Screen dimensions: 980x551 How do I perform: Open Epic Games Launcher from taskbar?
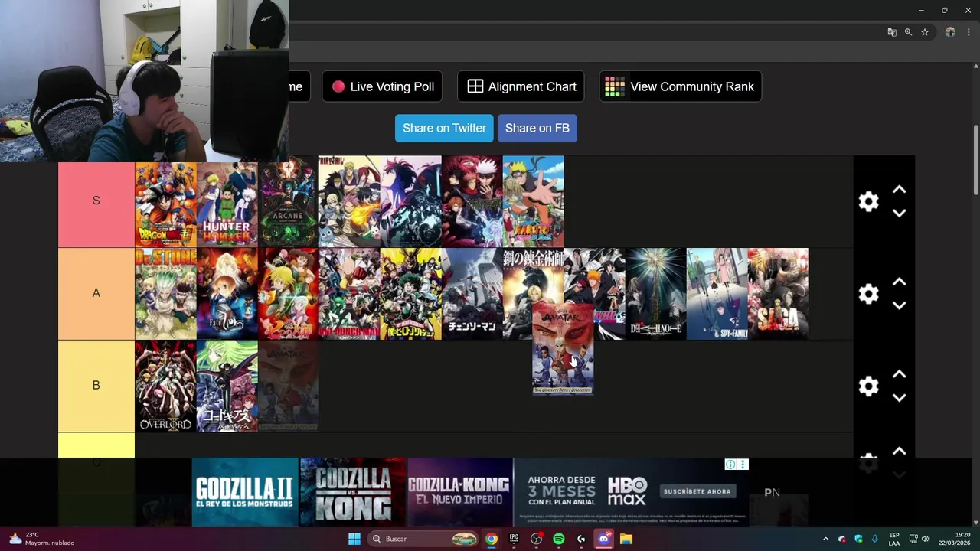point(514,539)
